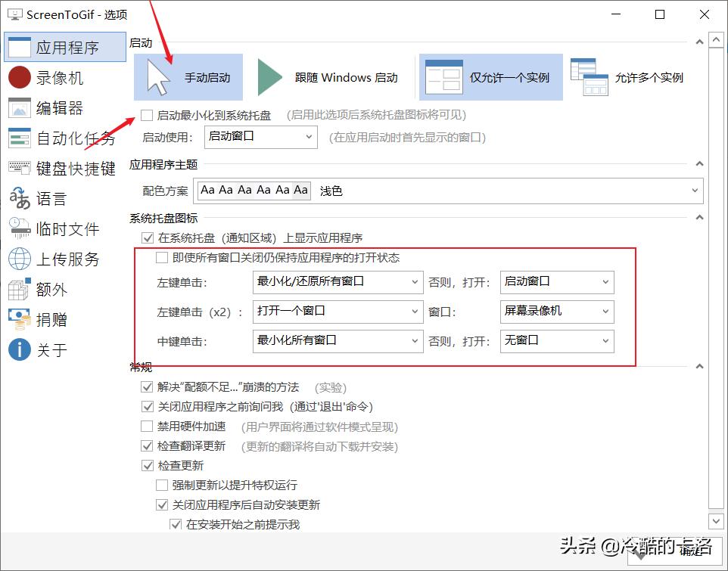This screenshot has width=728, height=571.
Task: Open 上传服务 settings
Action: pos(59,259)
